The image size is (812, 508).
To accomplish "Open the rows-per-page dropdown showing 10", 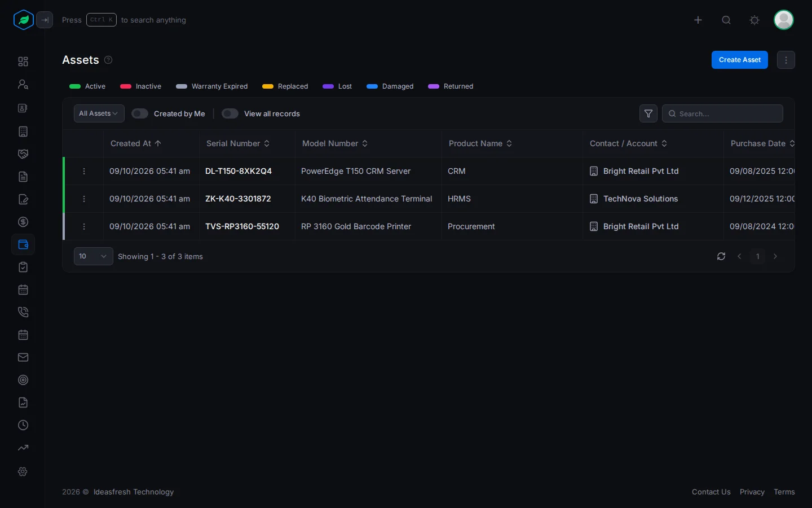I will 94,256.
